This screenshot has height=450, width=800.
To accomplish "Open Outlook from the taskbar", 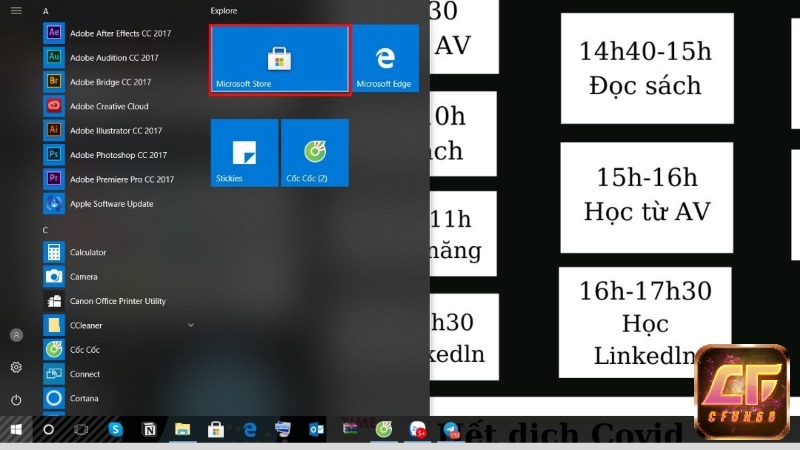I will [317, 430].
